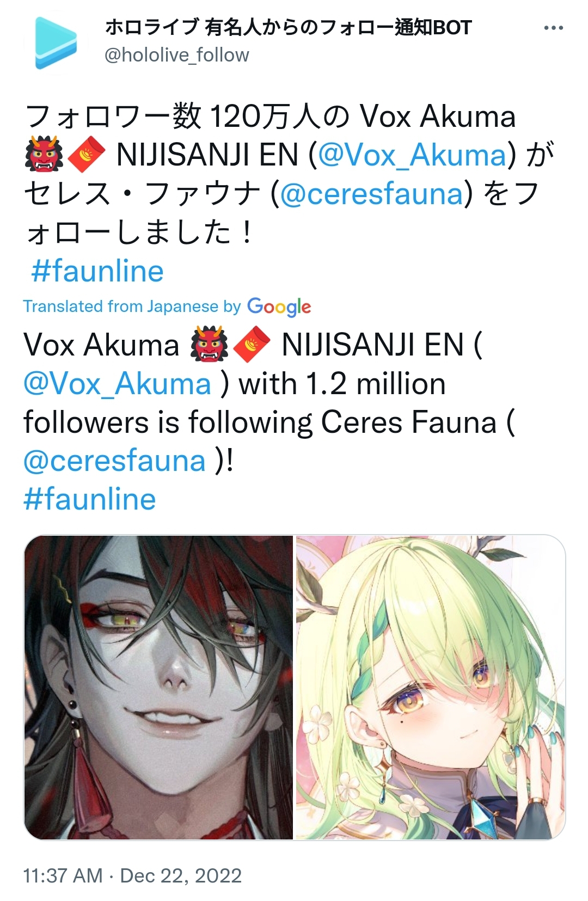Screen dimensions: 588x901
Task: Tap Translated from Japanese by Google label
Action: (x=167, y=307)
